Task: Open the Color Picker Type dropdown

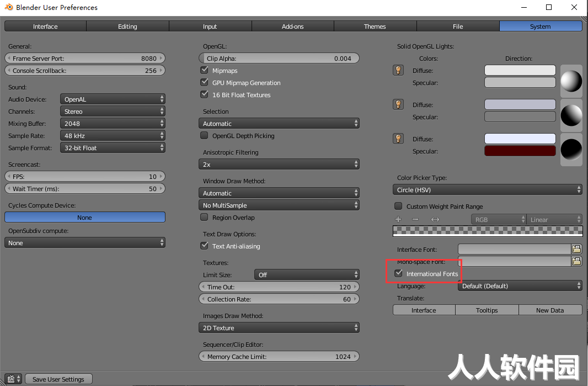Action: [x=488, y=189]
